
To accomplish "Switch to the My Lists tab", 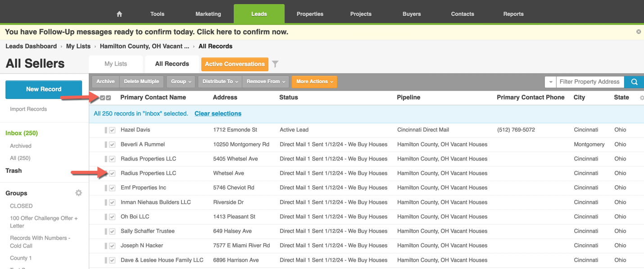I will [116, 64].
